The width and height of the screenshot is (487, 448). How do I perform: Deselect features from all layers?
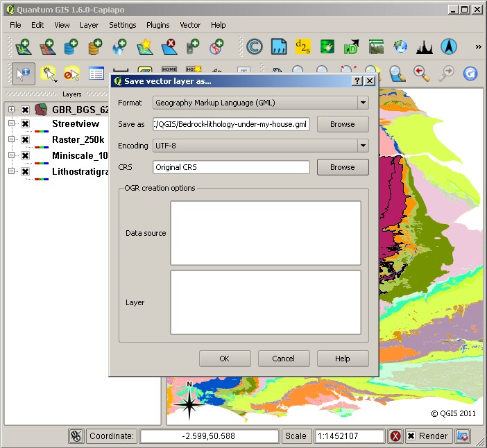coord(72,74)
